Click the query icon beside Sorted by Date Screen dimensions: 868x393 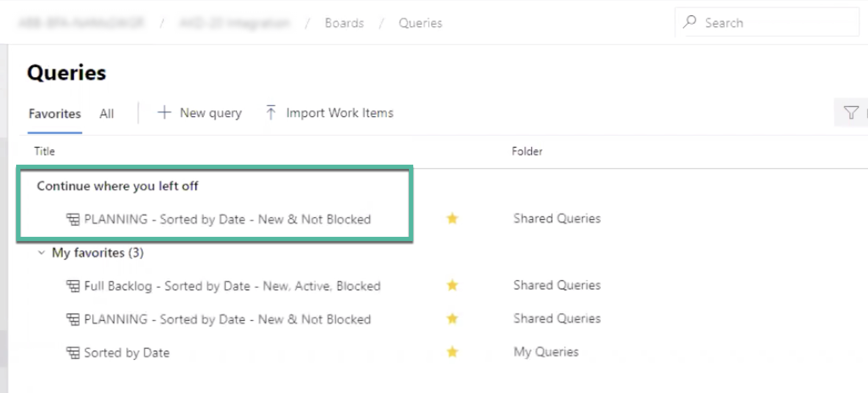tap(73, 353)
